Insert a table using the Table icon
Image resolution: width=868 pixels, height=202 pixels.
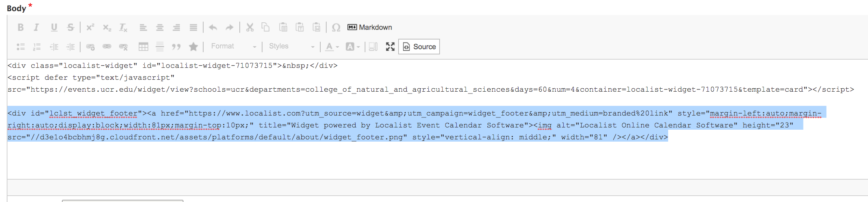coord(143,47)
